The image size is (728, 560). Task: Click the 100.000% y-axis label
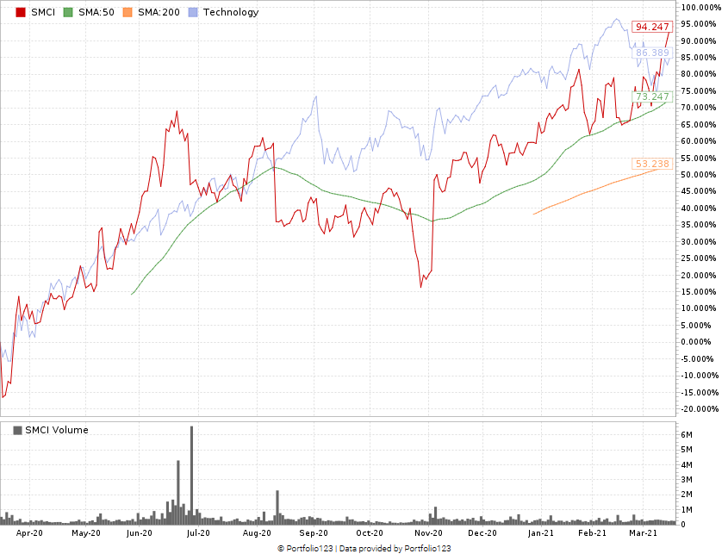[702, 8]
